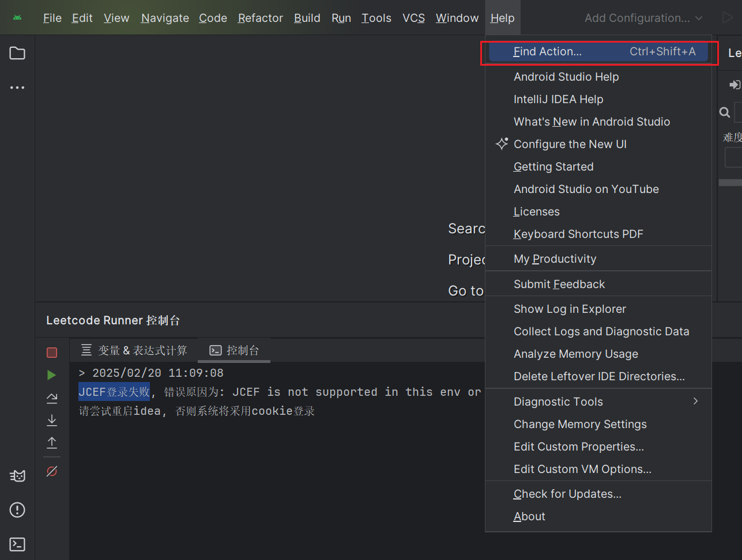This screenshot has height=560, width=742.
Task: Click the up arrow icon in console toolbar
Action: click(x=52, y=442)
